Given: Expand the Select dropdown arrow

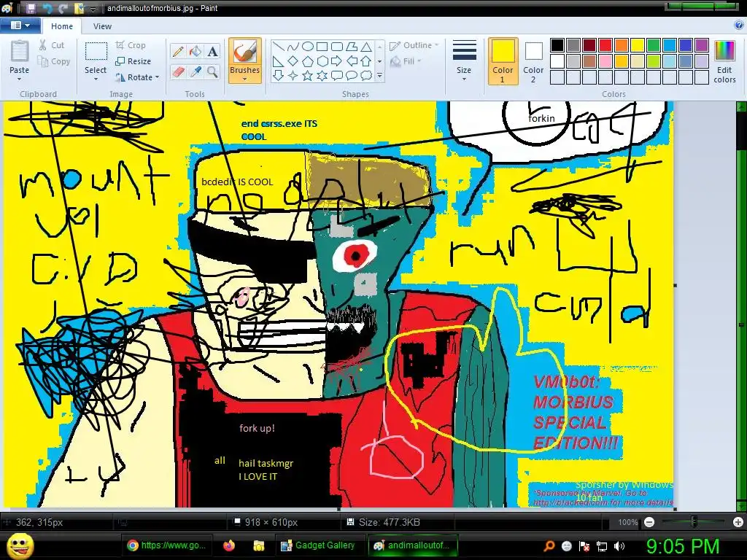Looking at the screenshot, I should [x=96, y=79].
